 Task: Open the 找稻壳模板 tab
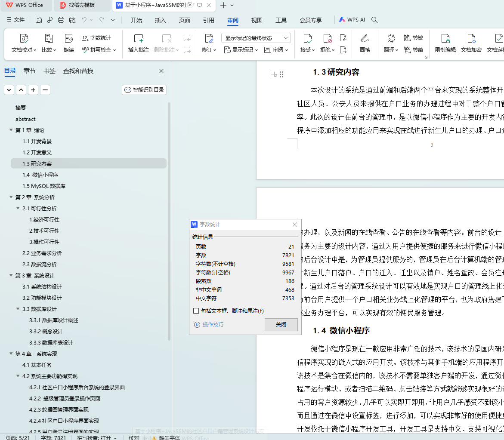click(82, 5)
